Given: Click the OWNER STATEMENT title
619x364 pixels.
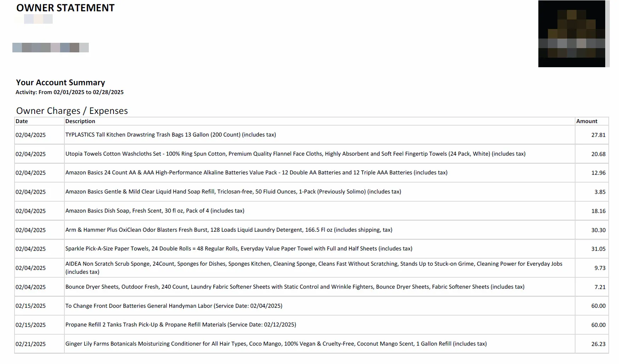Looking at the screenshot, I should (65, 8).
